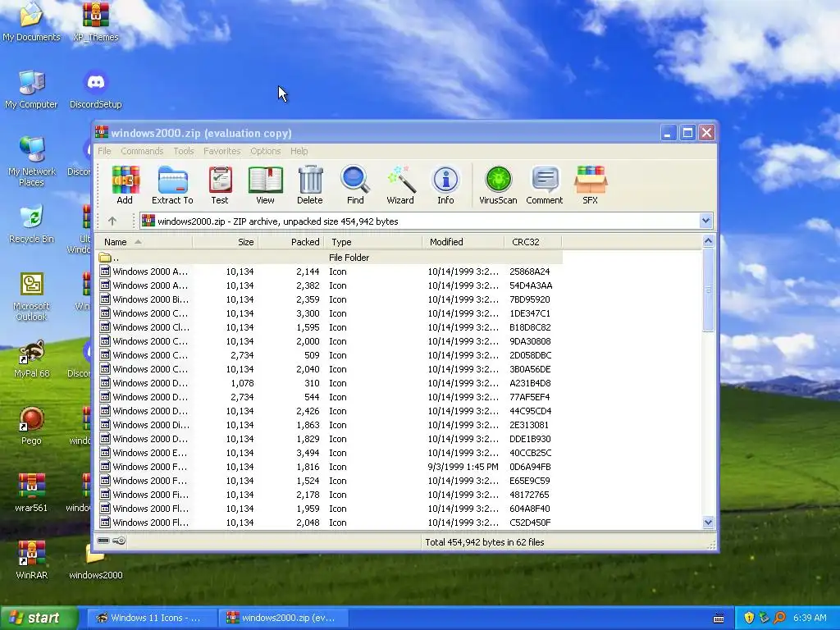Sort by the Type column header
This screenshot has width=840, height=630.
373,242
